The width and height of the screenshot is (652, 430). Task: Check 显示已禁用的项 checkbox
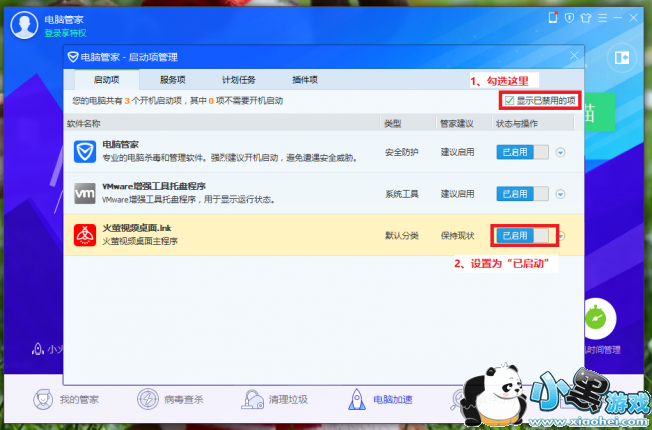tap(509, 100)
